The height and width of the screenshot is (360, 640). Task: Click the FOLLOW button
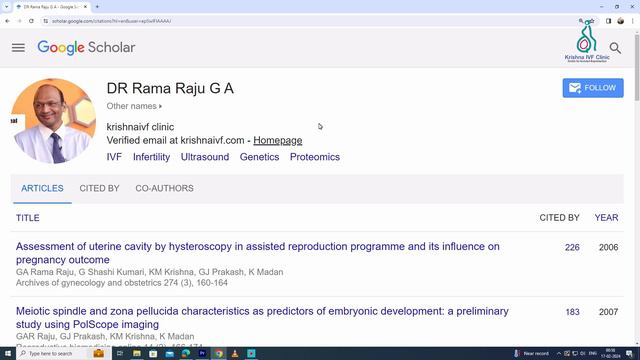593,88
